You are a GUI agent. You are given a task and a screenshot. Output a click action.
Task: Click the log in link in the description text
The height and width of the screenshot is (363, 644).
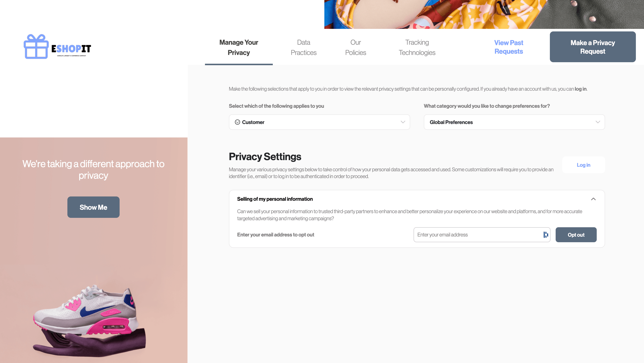click(x=580, y=89)
